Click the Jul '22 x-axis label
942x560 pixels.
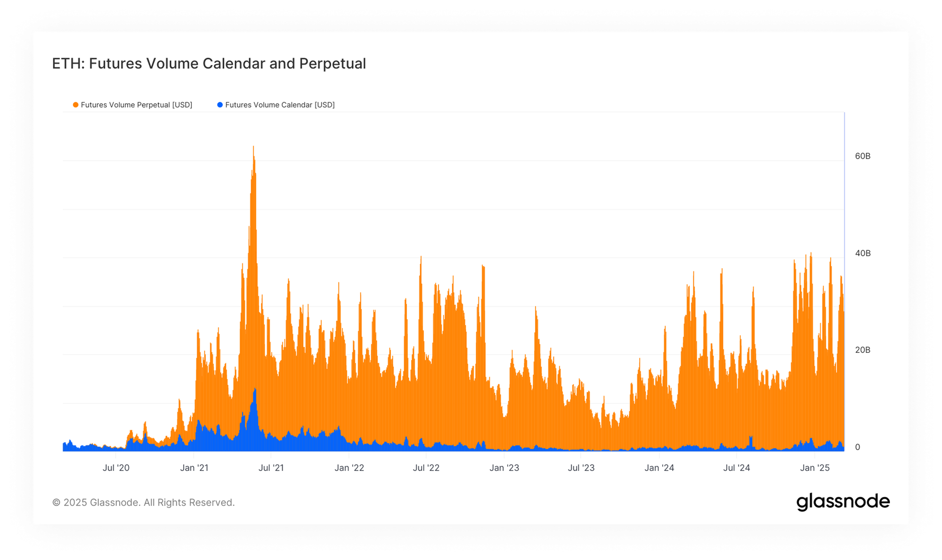[x=426, y=468]
